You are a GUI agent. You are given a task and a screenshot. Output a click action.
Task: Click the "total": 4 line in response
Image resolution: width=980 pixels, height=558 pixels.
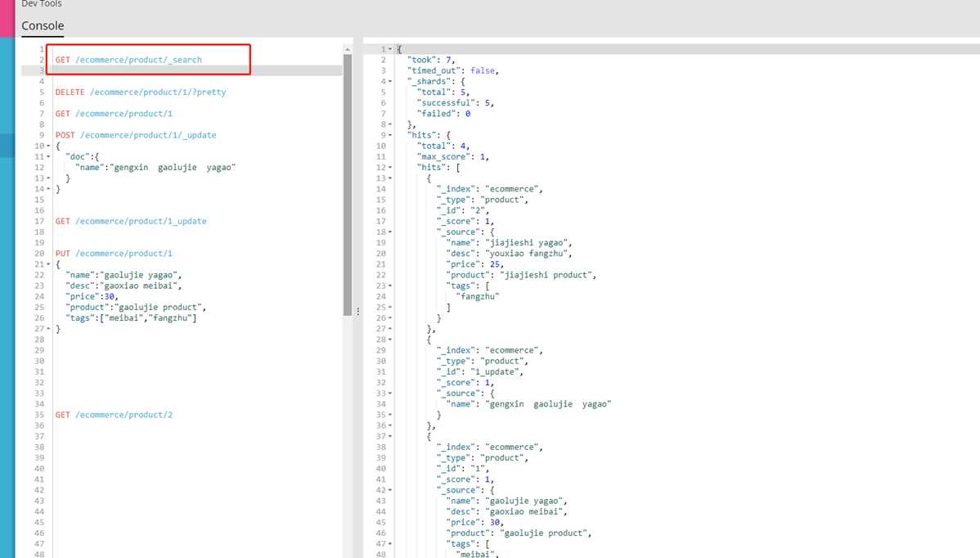(x=443, y=146)
